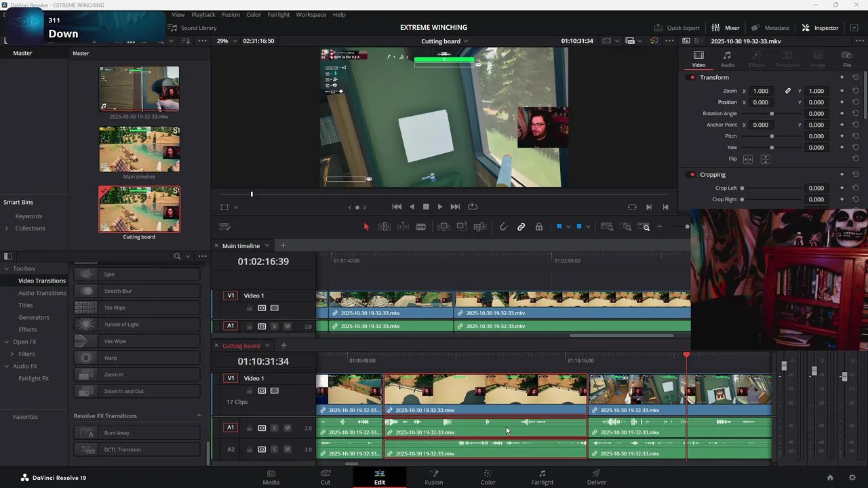The height and width of the screenshot is (488, 868).
Task: Click the Quick Export button
Action: (677, 28)
